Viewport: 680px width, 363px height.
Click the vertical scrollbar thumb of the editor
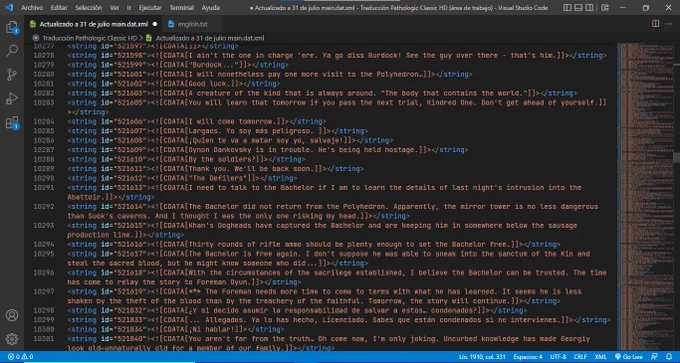coord(677,157)
